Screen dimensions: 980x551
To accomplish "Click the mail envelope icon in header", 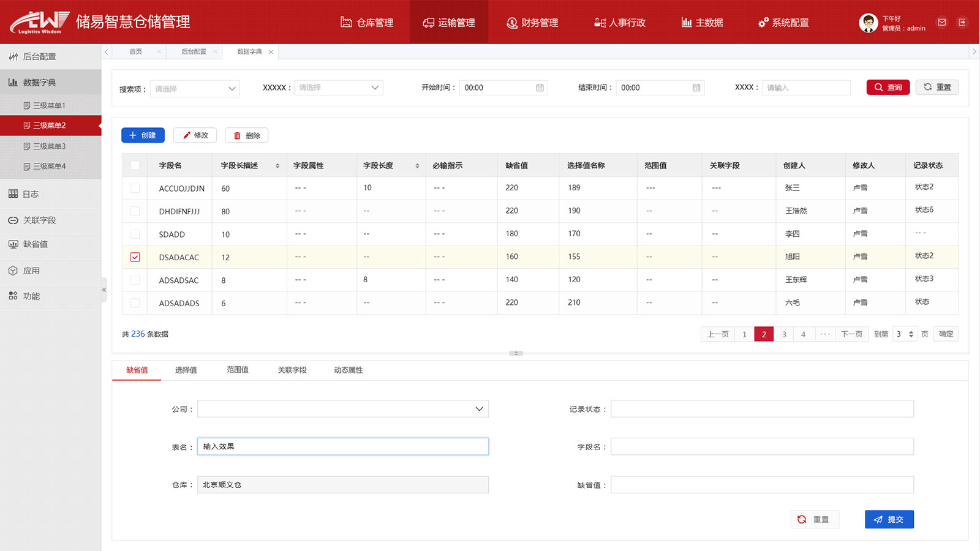I will 942,22.
